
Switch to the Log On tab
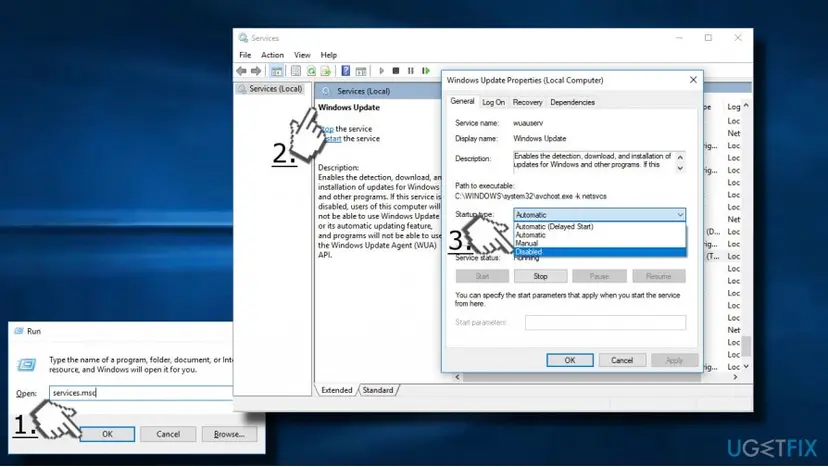493,102
